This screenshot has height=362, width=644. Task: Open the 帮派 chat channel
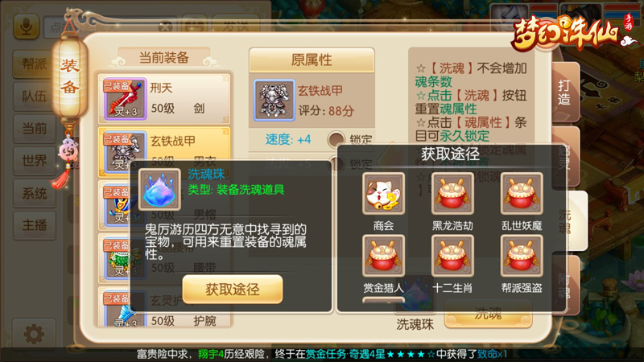click(x=35, y=64)
